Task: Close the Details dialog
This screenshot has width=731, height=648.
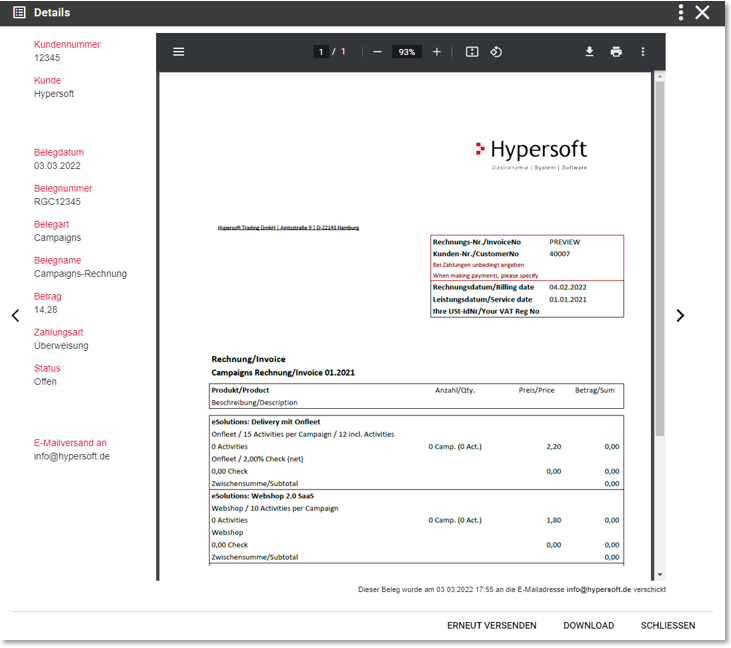Action: coord(702,13)
